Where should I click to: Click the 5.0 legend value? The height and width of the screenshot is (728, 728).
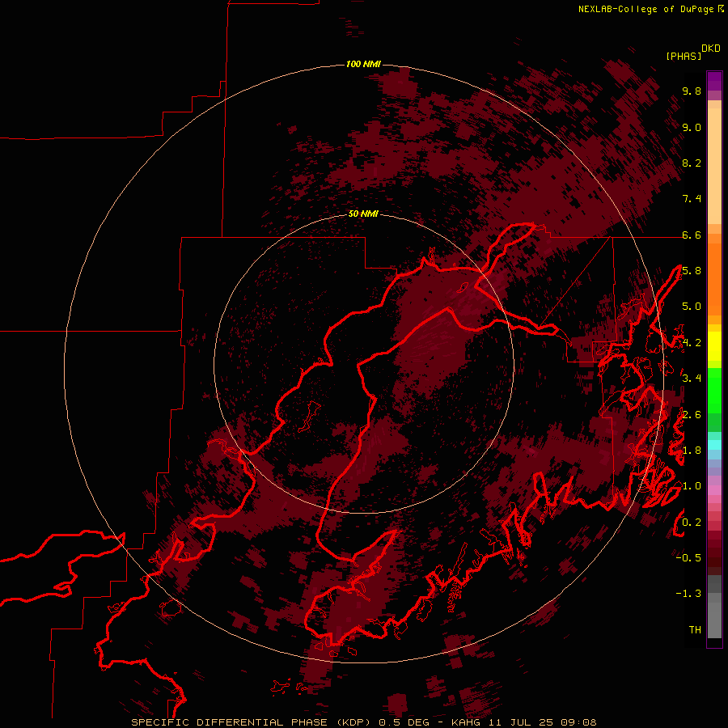point(692,307)
